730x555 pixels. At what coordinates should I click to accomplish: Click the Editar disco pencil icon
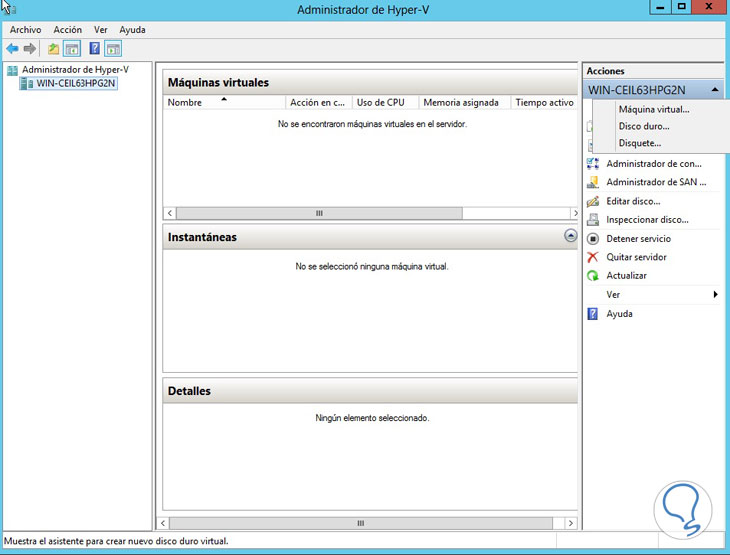[593, 201]
